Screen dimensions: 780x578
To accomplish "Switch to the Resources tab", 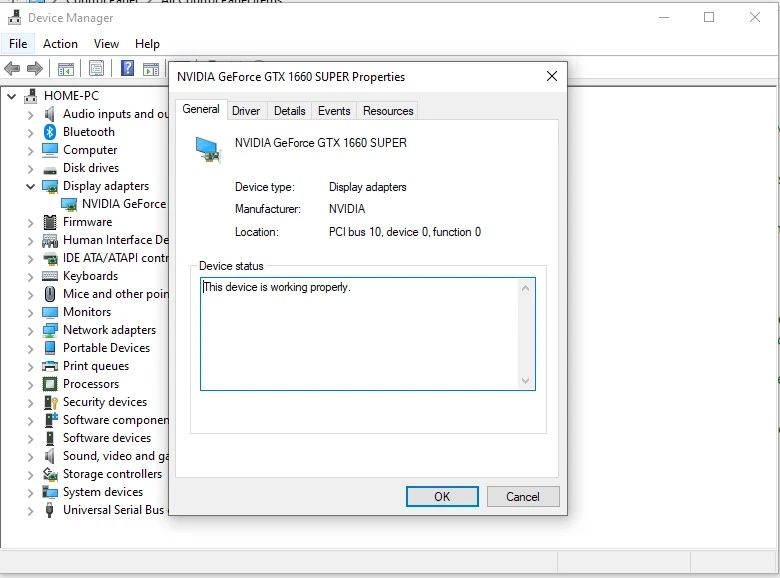I will tap(388, 110).
